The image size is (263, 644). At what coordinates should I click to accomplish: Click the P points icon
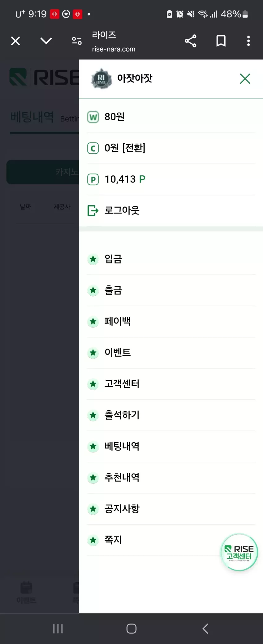tap(93, 179)
